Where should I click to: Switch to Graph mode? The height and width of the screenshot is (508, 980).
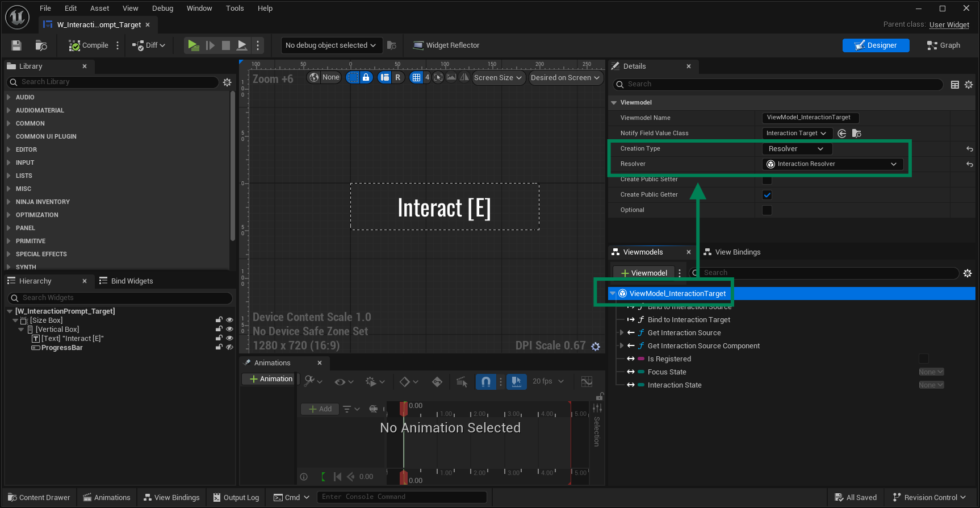click(943, 45)
